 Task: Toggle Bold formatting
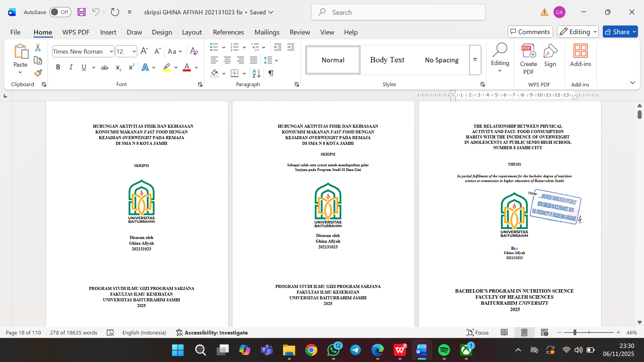[x=58, y=67]
